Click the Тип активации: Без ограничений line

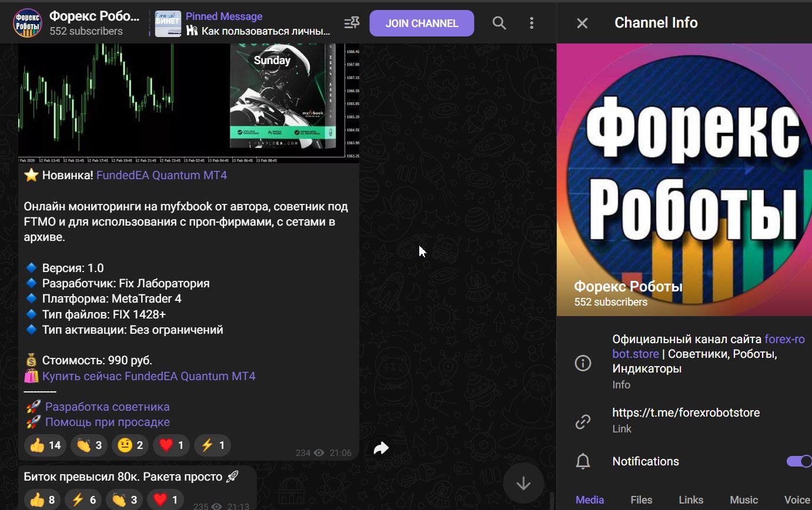tap(132, 330)
